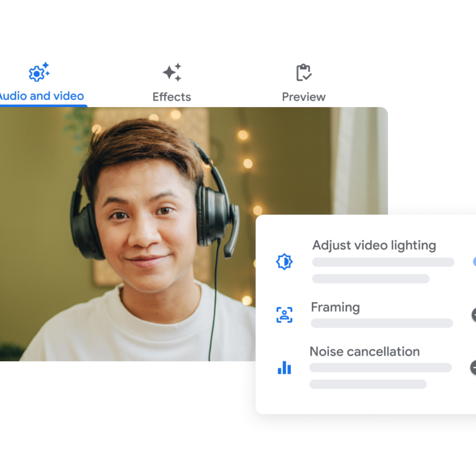This screenshot has width=476, height=476.
Task: Click the slider bar under Noise cancellation
Action: tap(381, 369)
